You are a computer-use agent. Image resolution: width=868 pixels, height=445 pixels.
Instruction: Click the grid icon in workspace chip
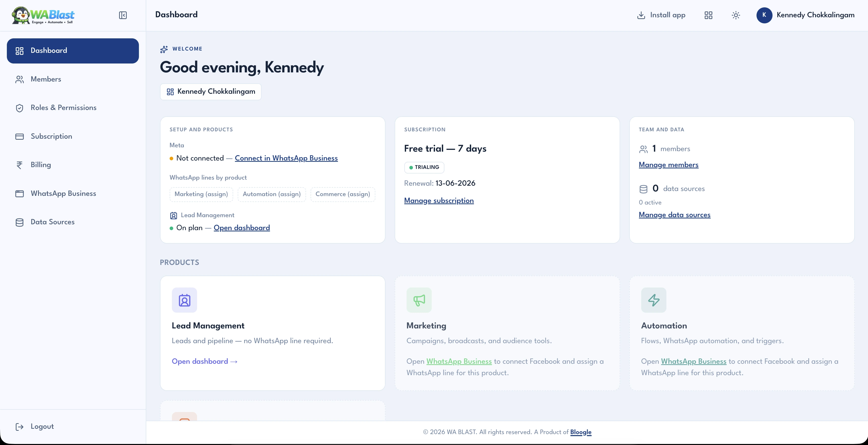[x=170, y=92]
